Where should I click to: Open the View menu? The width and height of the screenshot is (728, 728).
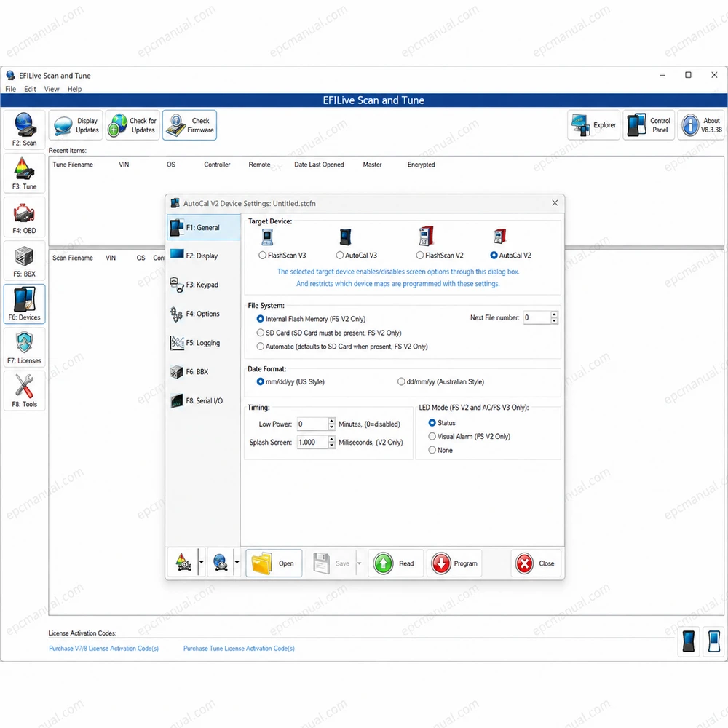[52, 89]
